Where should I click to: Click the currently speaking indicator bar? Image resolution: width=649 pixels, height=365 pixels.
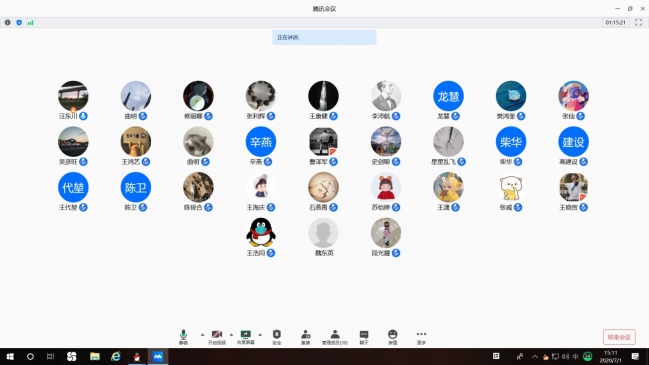[324, 37]
